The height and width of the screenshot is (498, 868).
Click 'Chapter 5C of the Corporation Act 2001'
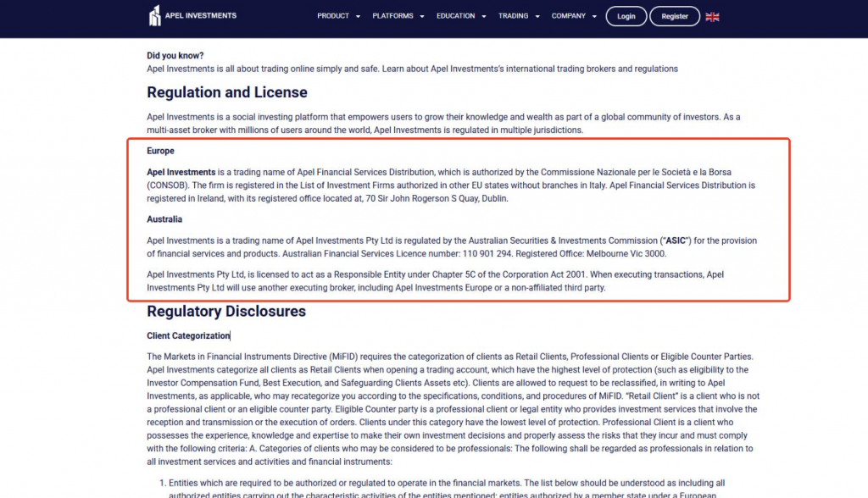509,274
